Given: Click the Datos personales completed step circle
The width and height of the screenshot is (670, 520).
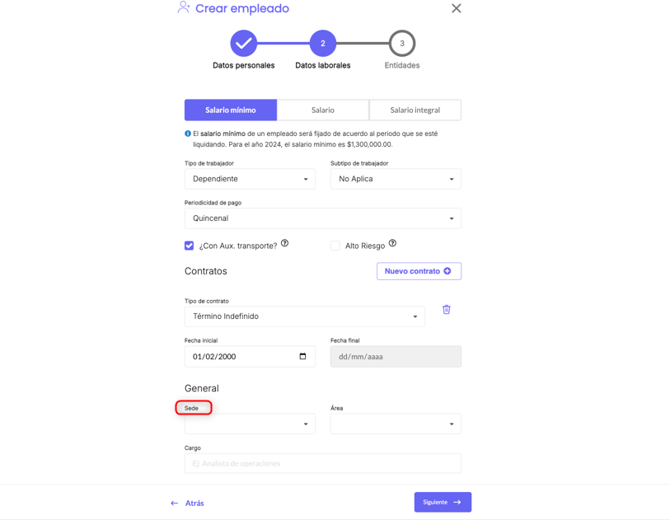Looking at the screenshot, I should click(243, 44).
